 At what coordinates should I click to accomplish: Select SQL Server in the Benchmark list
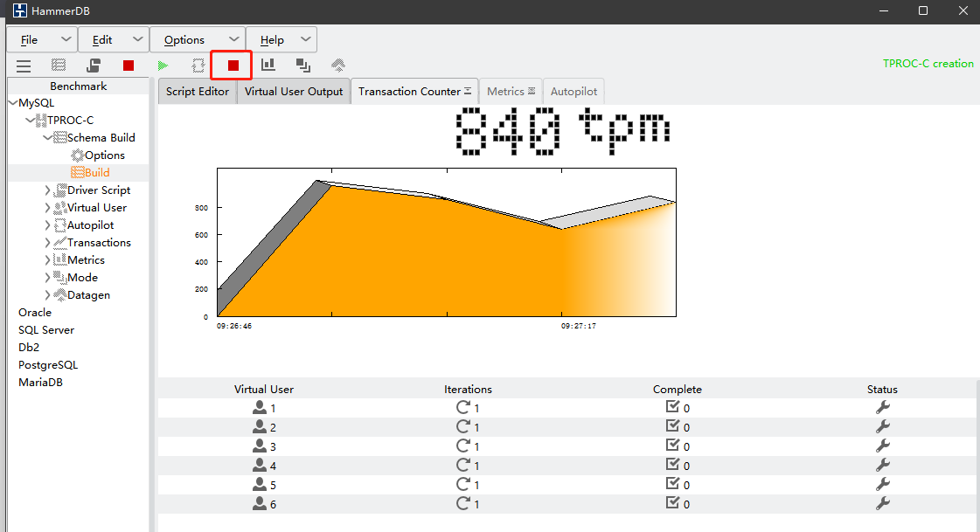[46, 329]
